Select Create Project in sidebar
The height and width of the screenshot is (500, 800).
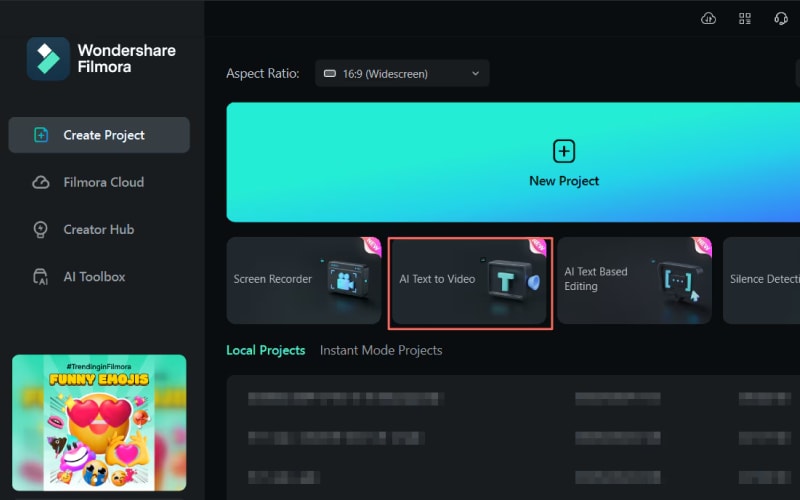[99, 135]
